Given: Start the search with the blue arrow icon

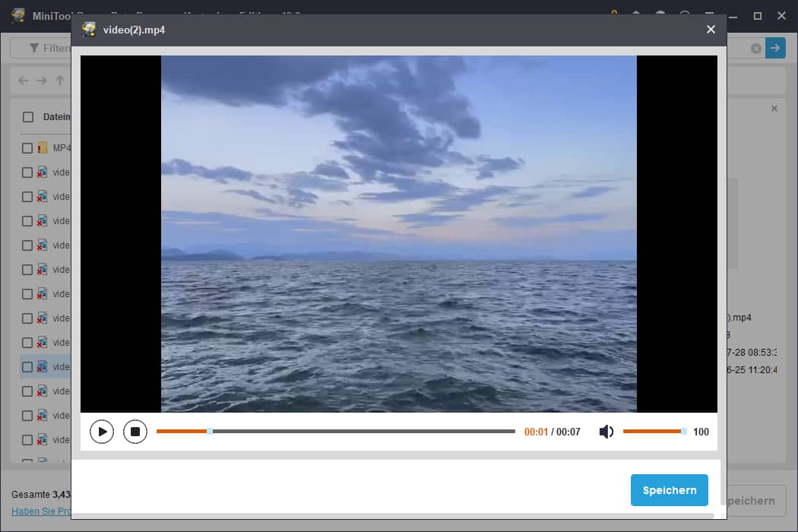Looking at the screenshot, I should pos(775,48).
